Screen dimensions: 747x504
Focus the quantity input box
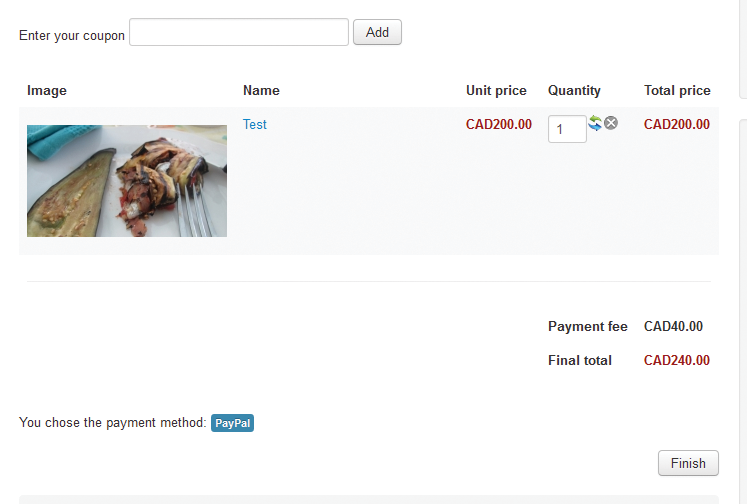click(x=567, y=129)
